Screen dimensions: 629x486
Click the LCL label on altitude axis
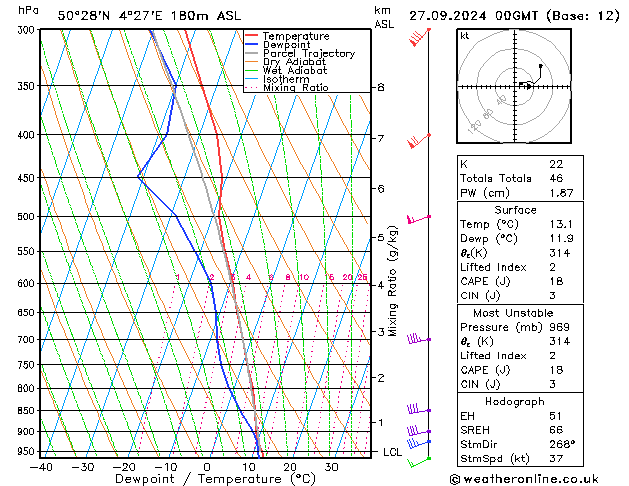(393, 452)
